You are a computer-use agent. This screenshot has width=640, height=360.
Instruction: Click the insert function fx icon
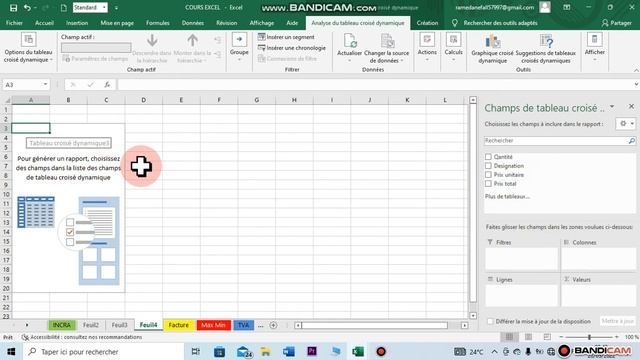click(107, 84)
